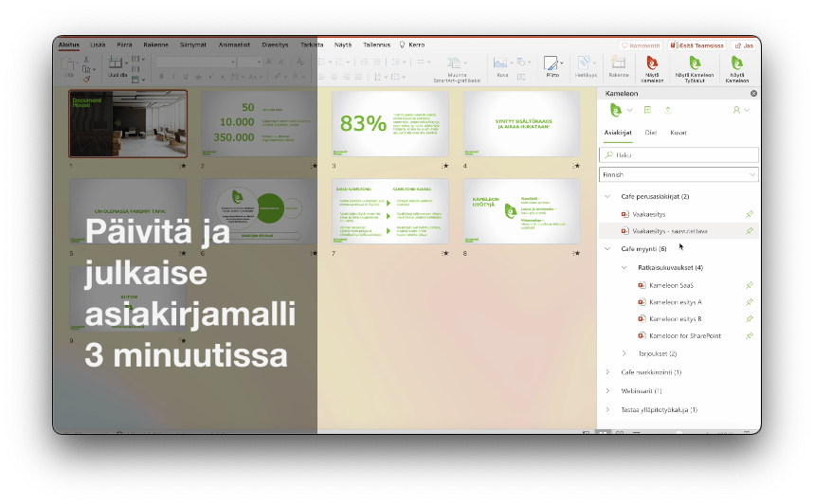Click the Kommentit button
Image resolution: width=814 pixels, height=504 pixels.
point(641,45)
